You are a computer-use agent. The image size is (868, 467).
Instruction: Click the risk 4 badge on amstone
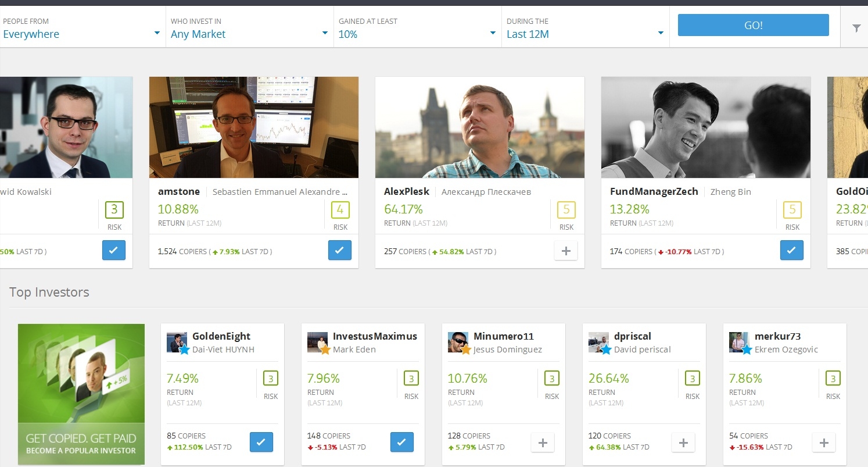coord(340,210)
